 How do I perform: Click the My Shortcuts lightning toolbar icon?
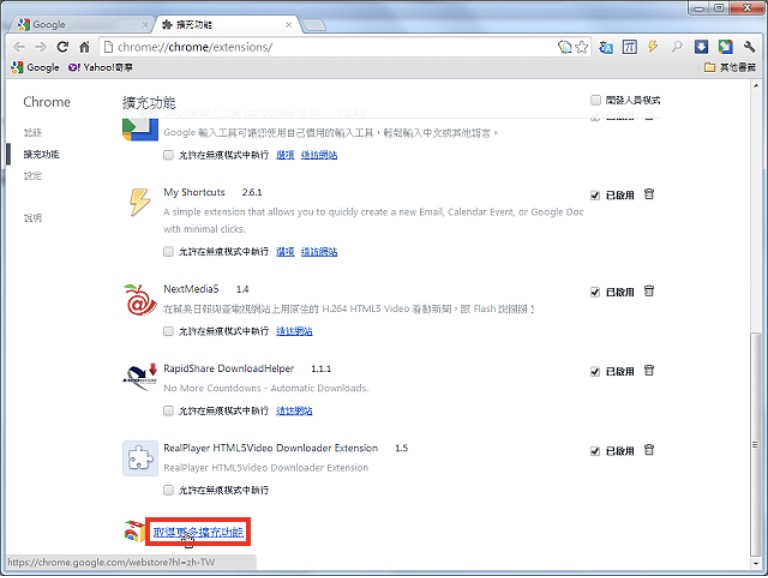tap(654, 47)
